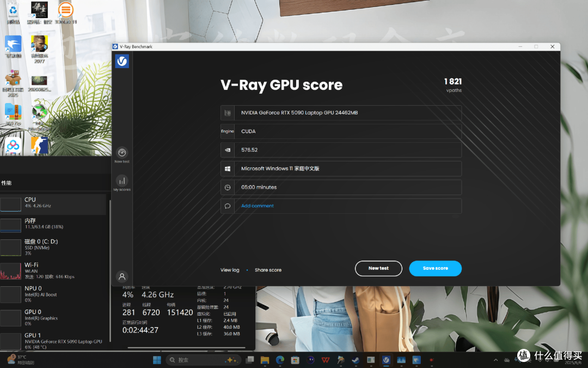Click the Save score button
The height and width of the screenshot is (368, 588).
click(436, 268)
